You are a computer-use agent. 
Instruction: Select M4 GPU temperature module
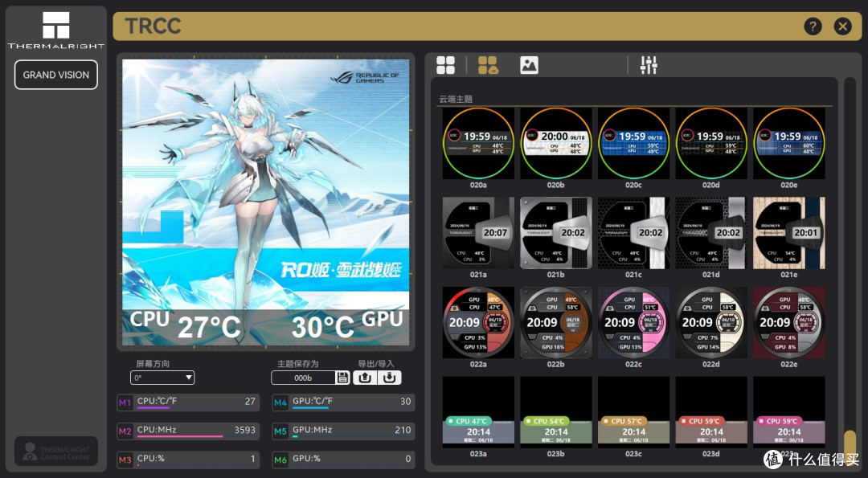pyautogui.click(x=343, y=402)
